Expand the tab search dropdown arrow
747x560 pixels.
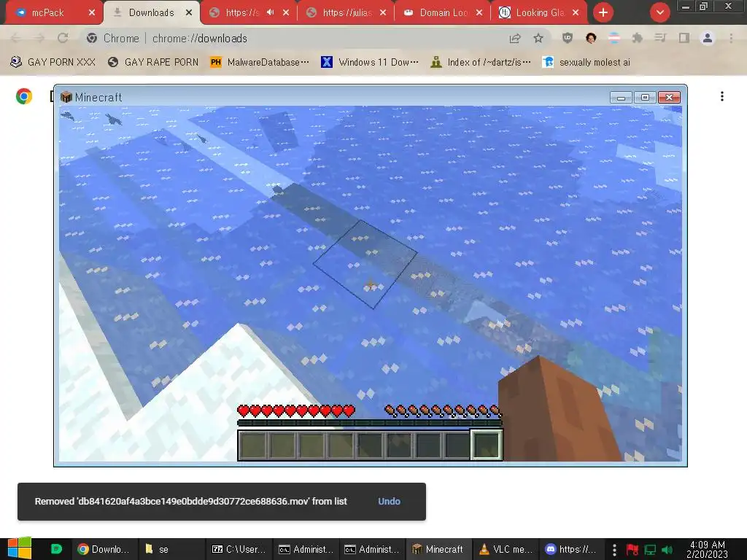tap(660, 12)
